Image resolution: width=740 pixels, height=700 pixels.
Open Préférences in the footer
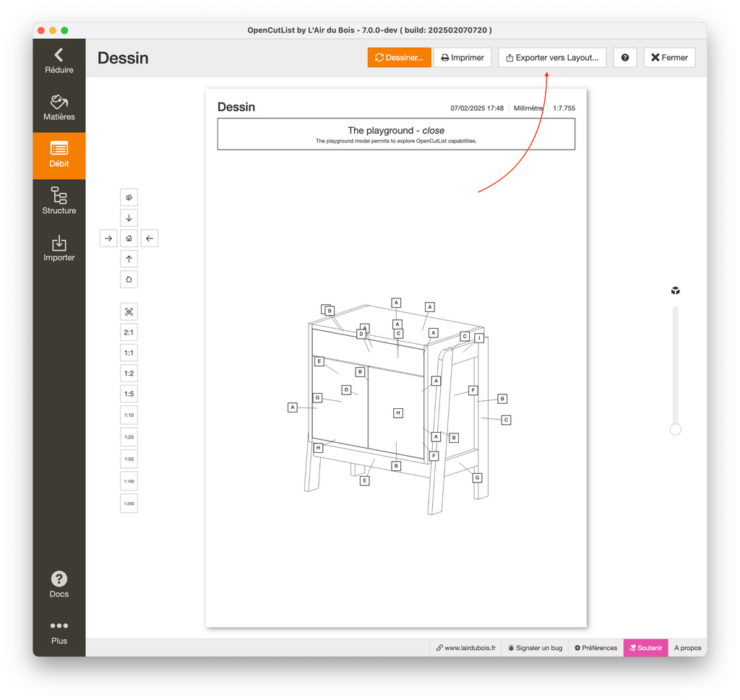pos(595,648)
